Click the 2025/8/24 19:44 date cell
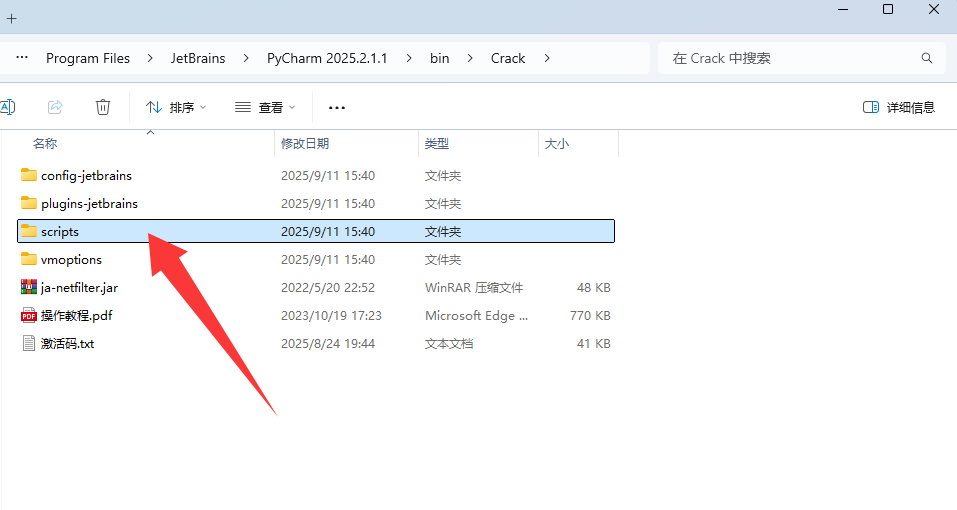This screenshot has height=510, width=957. [x=328, y=344]
